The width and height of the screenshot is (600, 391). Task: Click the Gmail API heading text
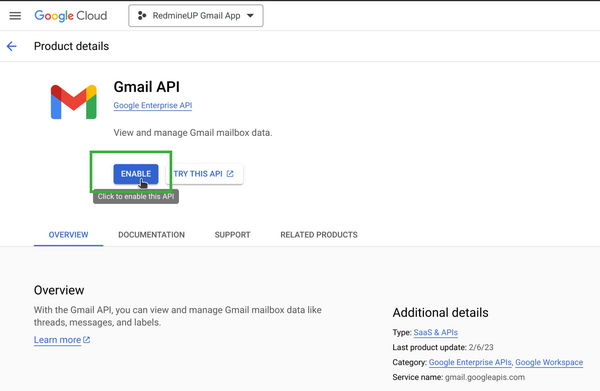point(147,87)
